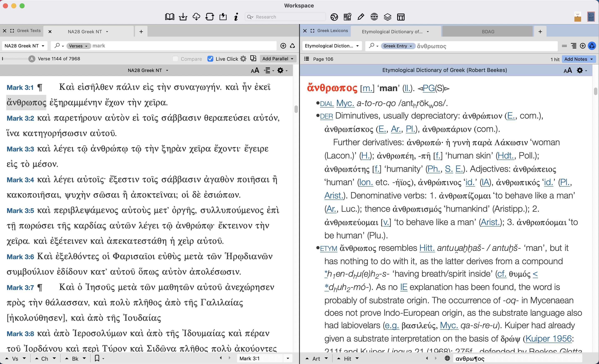Open the Verses search scope dropdown
The height and width of the screenshot is (364, 599).
pyautogui.click(x=78, y=46)
